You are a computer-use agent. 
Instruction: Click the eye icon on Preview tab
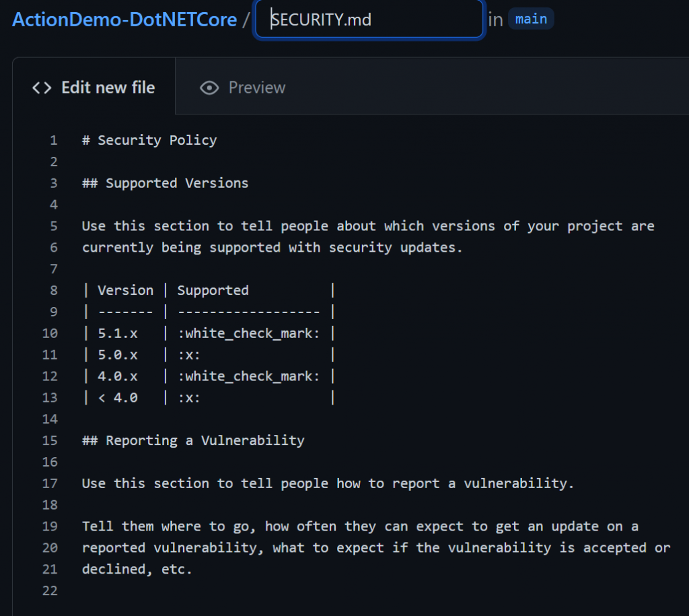[209, 88]
